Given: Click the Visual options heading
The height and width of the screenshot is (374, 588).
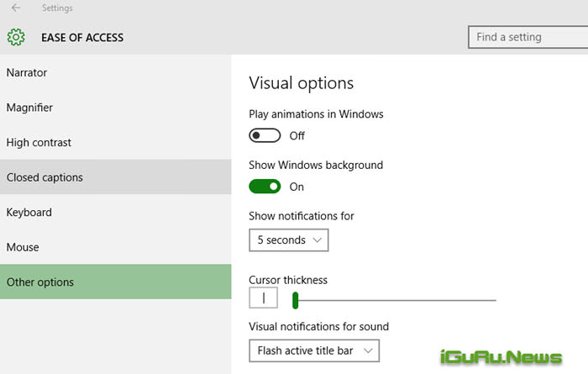Looking at the screenshot, I should tap(302, 83).
